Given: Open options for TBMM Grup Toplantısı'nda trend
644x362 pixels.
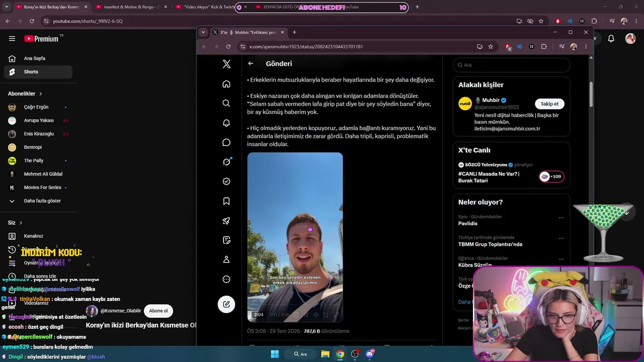Looking at the screenshot, I should 561,238.
